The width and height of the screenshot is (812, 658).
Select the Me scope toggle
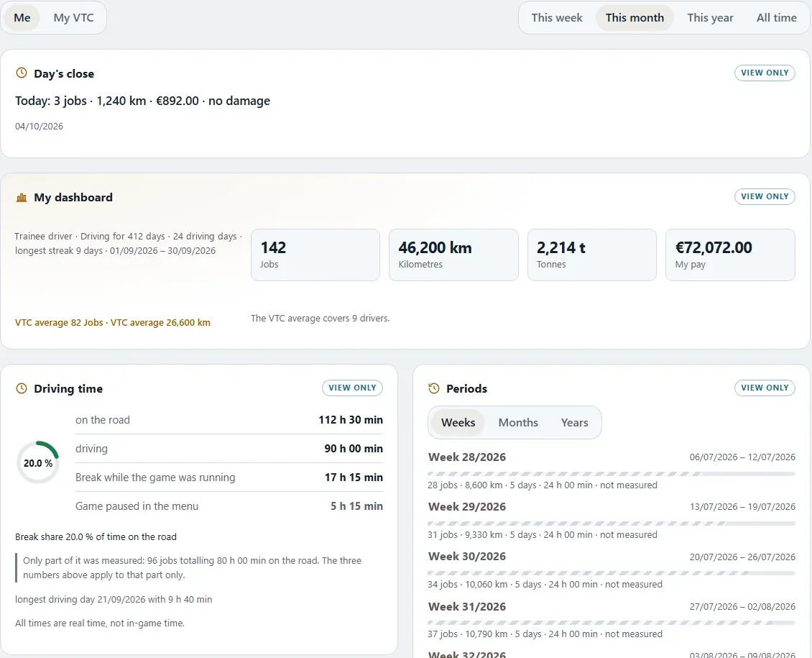click(22, 17)
